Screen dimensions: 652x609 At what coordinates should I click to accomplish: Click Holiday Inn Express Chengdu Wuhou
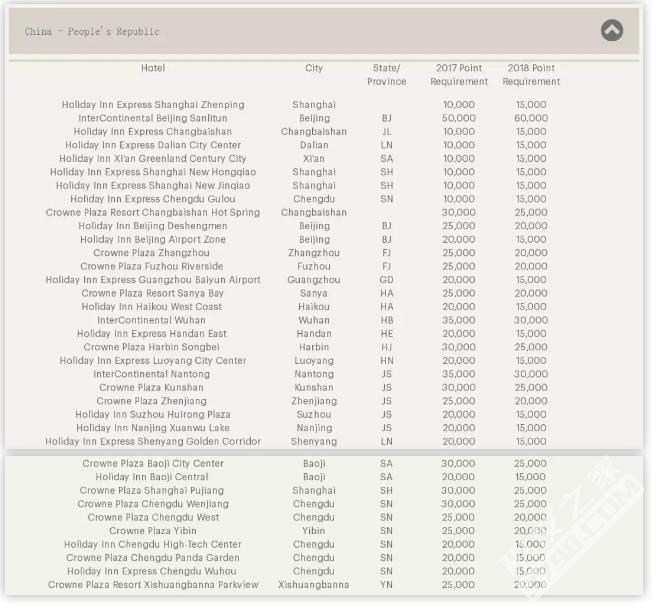point(152,571)
